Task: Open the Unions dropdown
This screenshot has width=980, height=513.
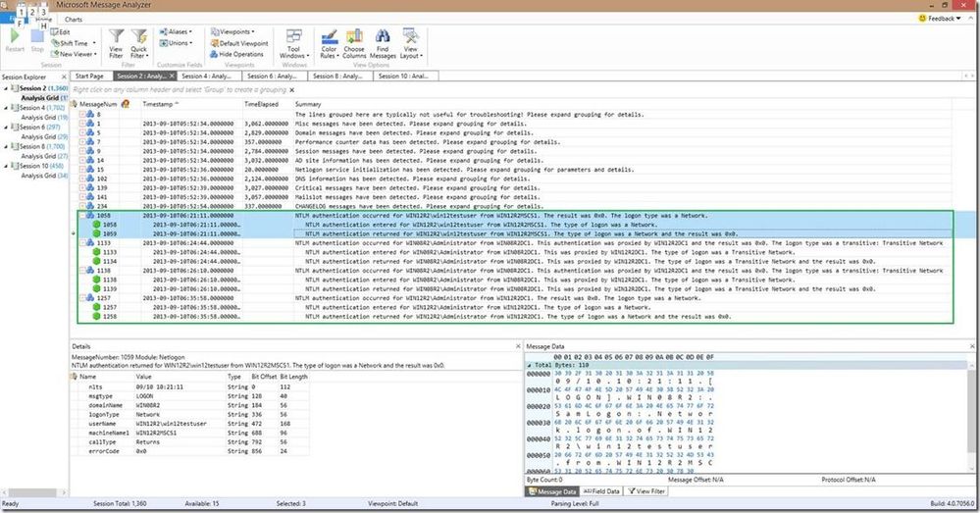Action: (176, 43)
